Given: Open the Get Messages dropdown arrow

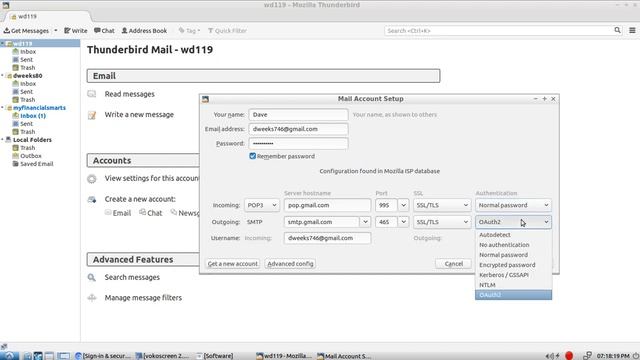Looking at the screenshot, I should click(x=56, y=31).
